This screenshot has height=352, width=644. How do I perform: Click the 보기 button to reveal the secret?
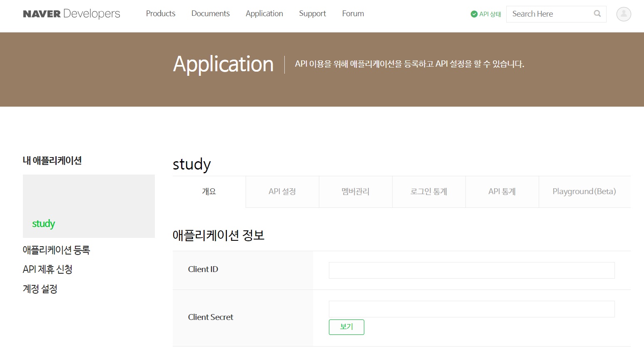(346, 327)
